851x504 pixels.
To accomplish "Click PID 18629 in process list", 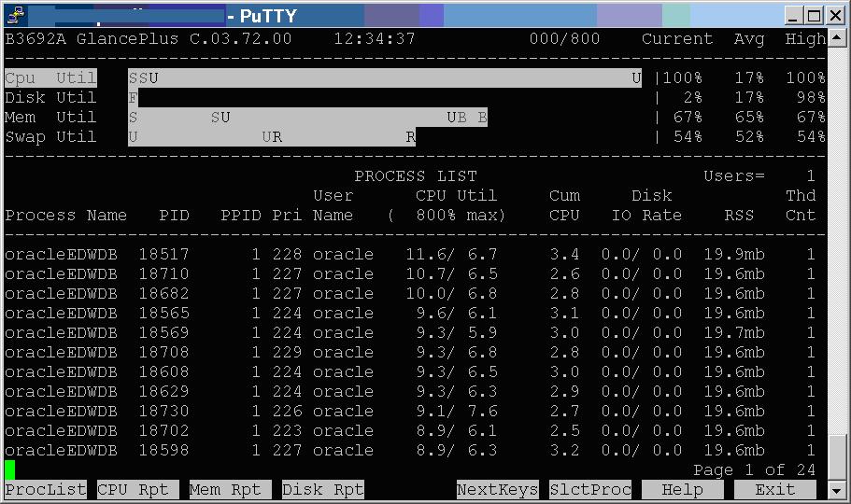I will 163,392.
